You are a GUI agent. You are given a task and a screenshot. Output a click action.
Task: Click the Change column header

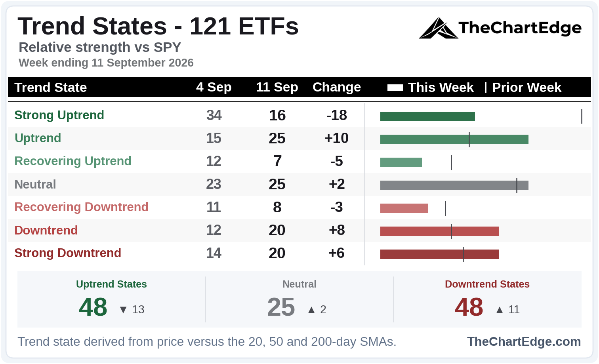[x=337, y=87]
